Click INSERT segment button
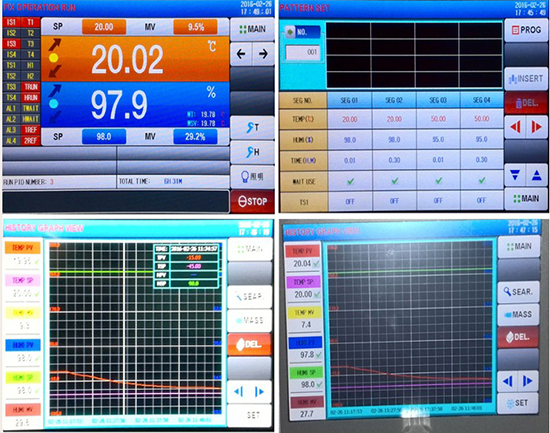Viewport: 550px width, 433px height. (526, 79)
